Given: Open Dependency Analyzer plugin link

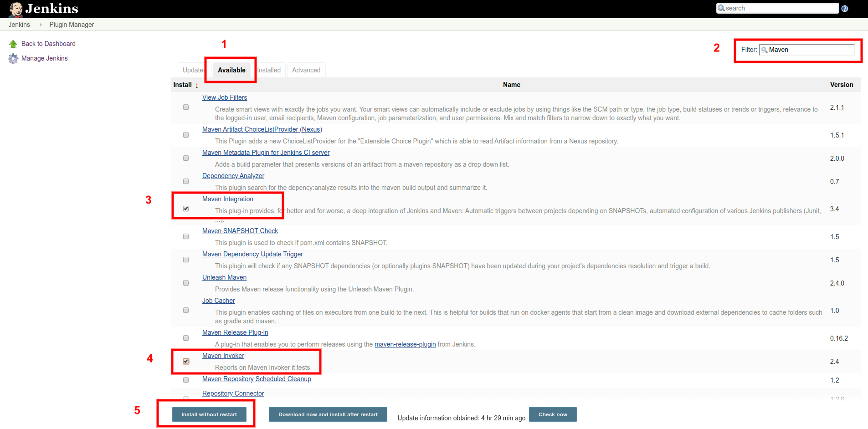Looking at the screenshot, I should (233, 176).
